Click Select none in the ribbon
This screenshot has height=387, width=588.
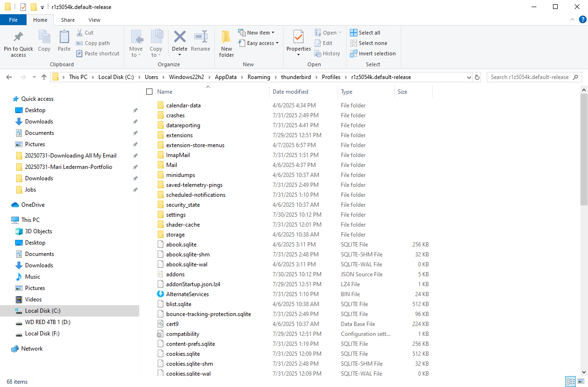pyautogui.click(x=368, y=43)
